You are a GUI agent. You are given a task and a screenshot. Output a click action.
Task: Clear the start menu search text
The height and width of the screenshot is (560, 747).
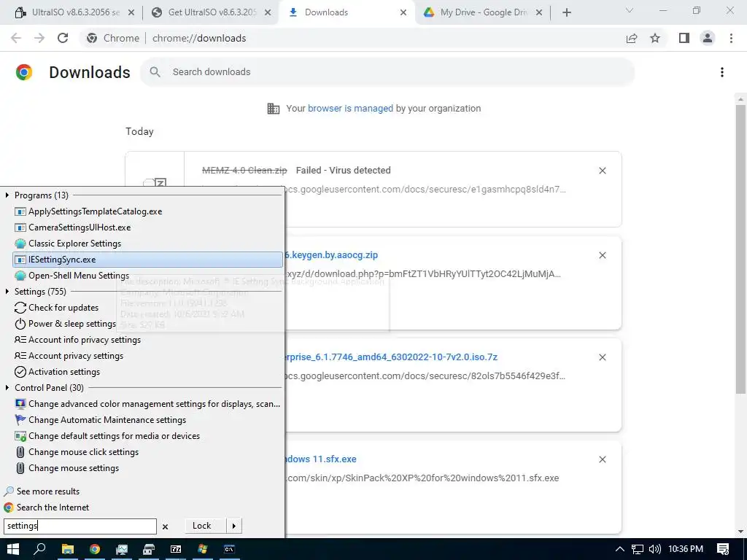pos(166,526)
